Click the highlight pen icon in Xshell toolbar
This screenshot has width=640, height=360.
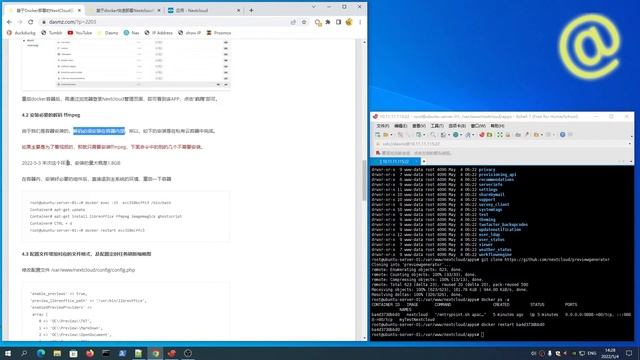tap(527, 135)
